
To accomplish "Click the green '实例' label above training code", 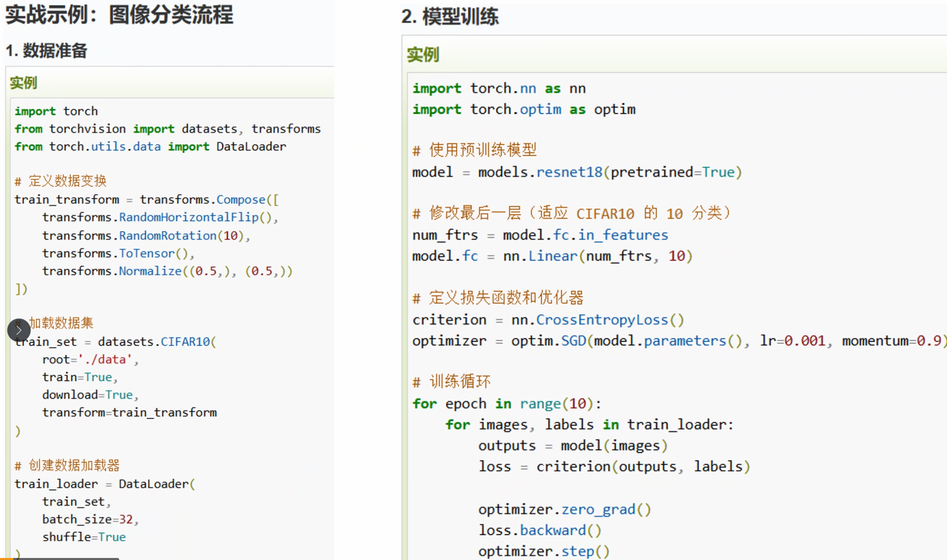I will pos(423,55).
